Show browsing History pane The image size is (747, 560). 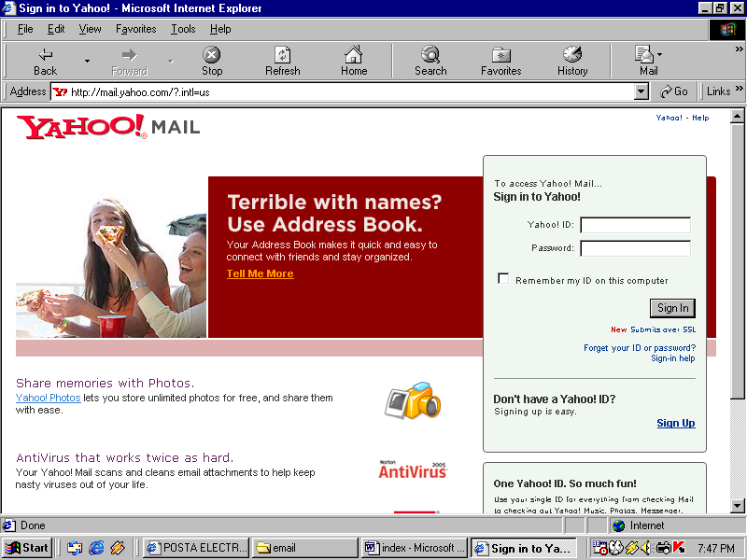tap(572, 61)
